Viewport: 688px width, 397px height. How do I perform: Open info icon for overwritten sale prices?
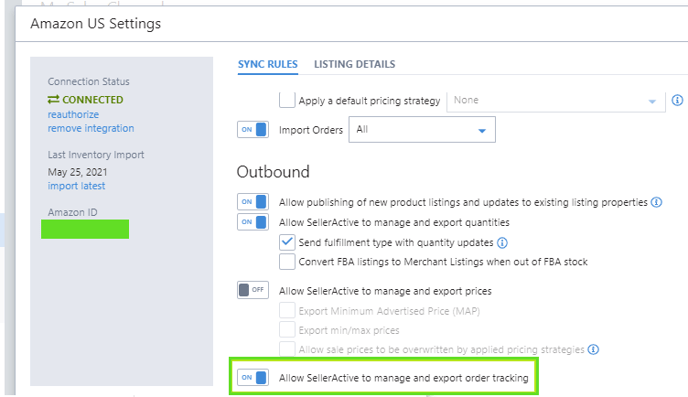coord(593,350)
